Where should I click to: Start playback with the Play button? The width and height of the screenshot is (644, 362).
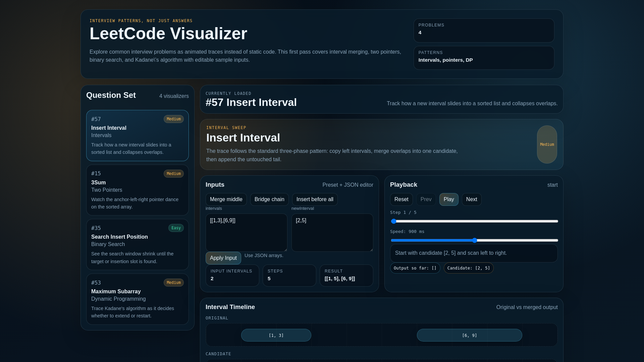[449, 199]
